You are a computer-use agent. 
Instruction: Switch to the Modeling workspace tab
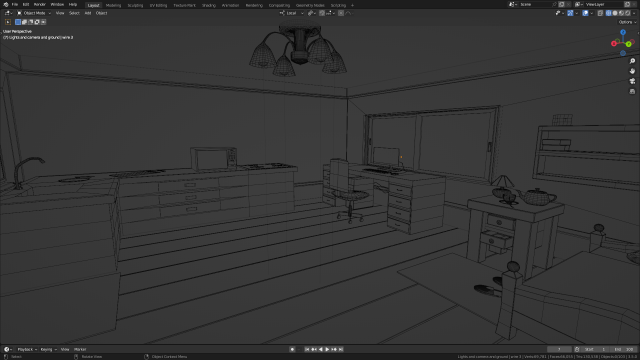pyautogui.click(x=113, y=5)
